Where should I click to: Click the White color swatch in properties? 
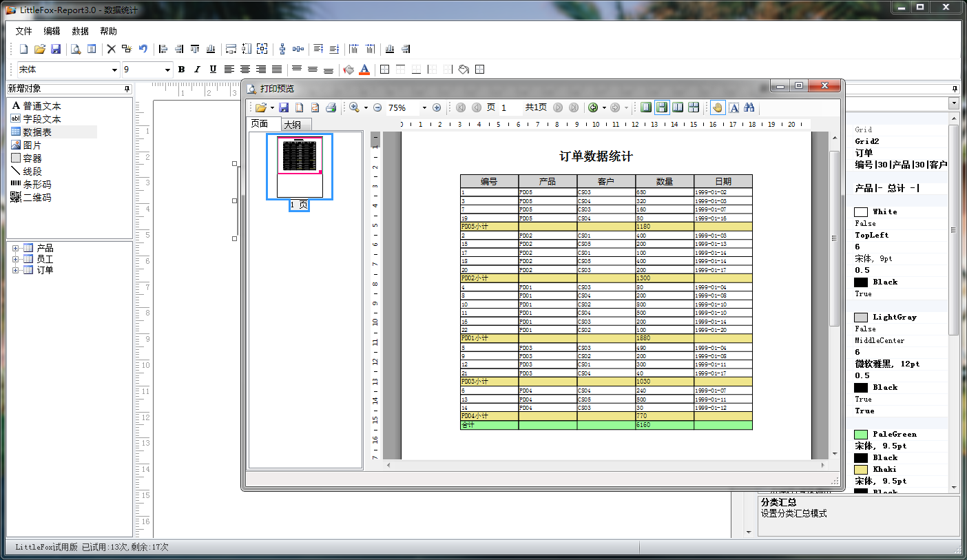click(861, 211)
